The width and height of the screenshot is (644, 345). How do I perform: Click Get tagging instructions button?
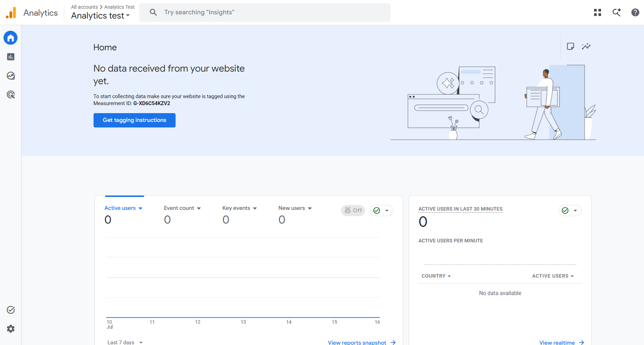(x=134, y=120)
